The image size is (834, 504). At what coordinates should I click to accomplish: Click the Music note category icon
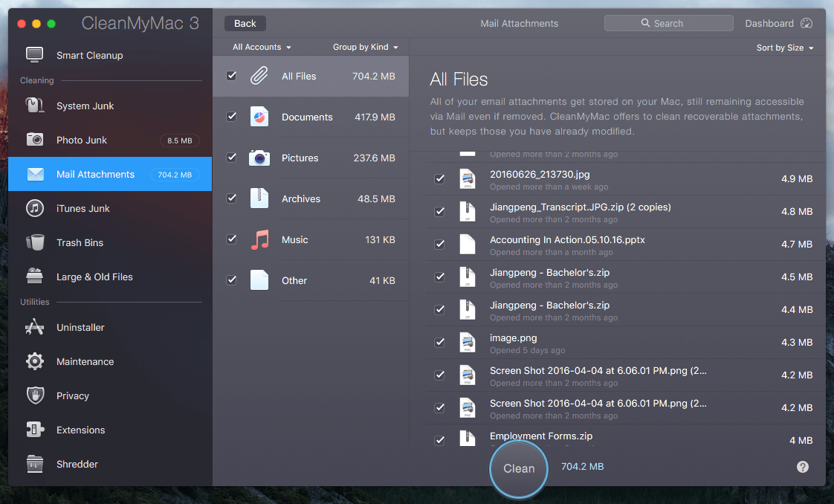(x=259, y=239)
